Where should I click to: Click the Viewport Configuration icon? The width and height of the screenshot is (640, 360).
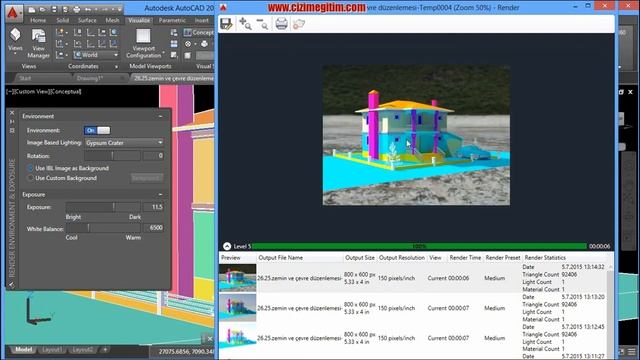[143, 36]
